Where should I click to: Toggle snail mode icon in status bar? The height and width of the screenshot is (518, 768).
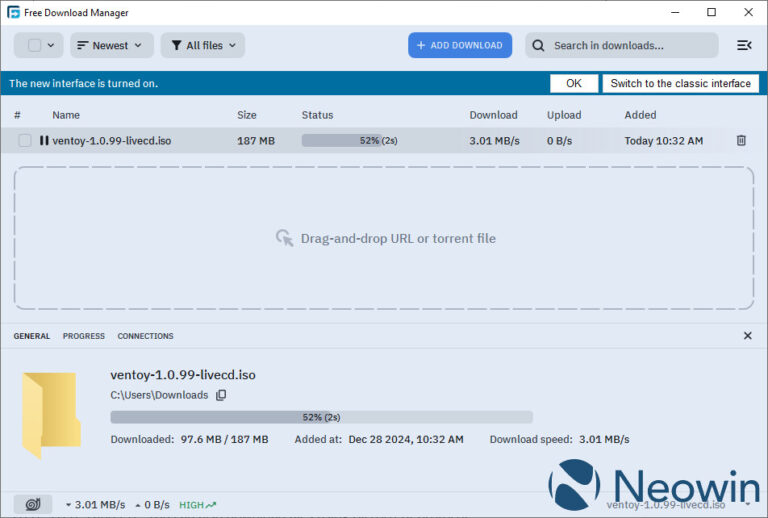[x=33, y=504]
